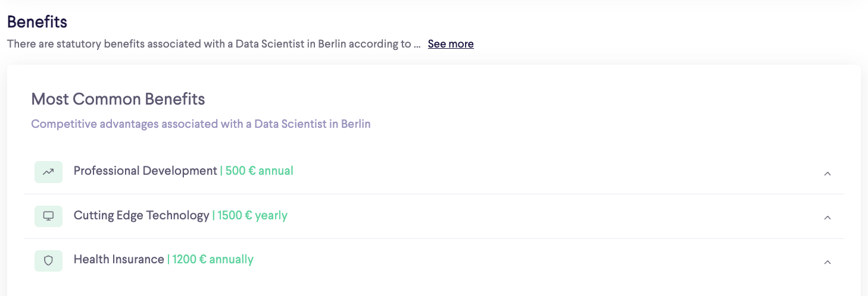Click the 1500 € yearly amount
This screenshot has height=296, width=868.
point(252,215)
